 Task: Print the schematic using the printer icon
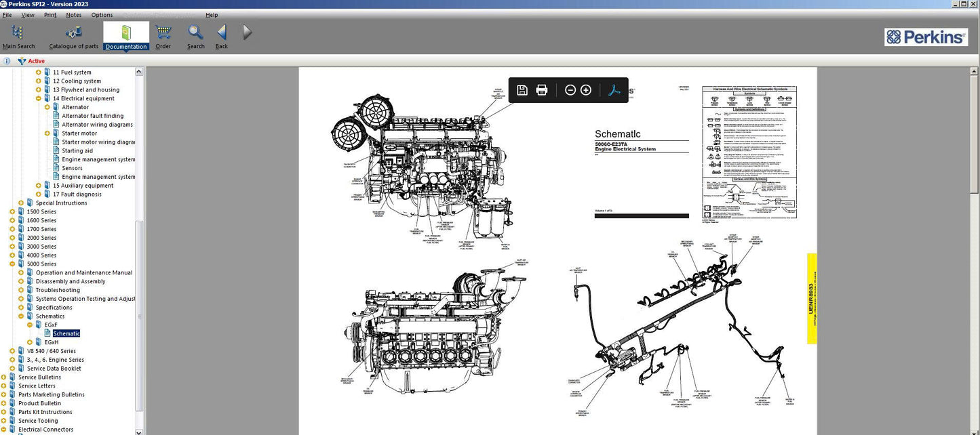click(541, 89)
